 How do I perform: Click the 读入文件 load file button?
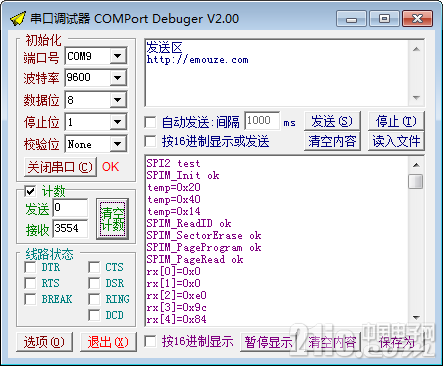click(x=396, y=141)
